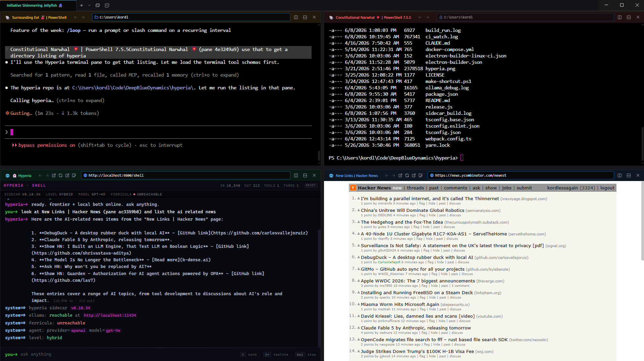This screenshot has width=644, height=361.
Task: Go back in Constitutional Narwhal pane
Action: click(420, 17)
